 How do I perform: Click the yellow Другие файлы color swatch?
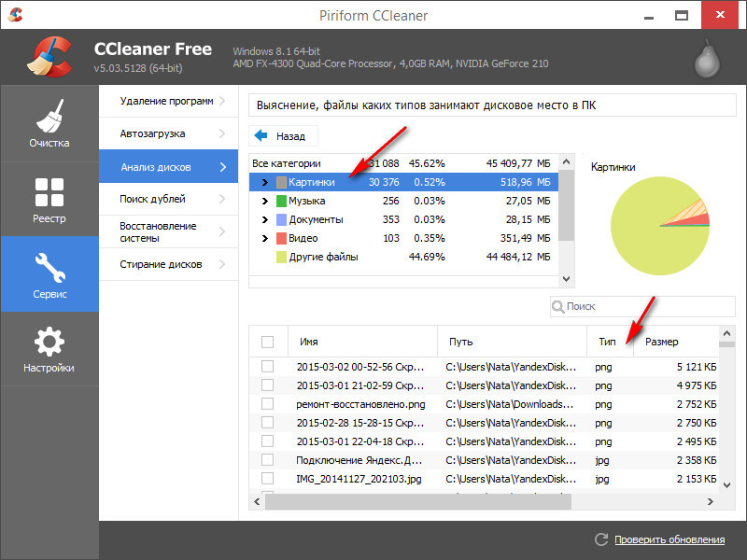[x=282, y=258]
